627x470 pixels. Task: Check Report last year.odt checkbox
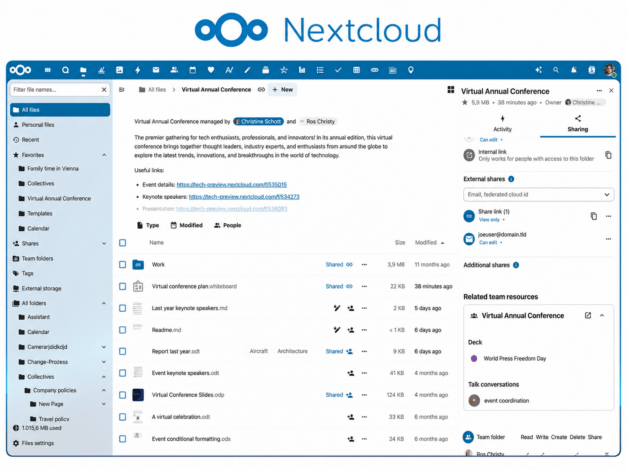123,351
